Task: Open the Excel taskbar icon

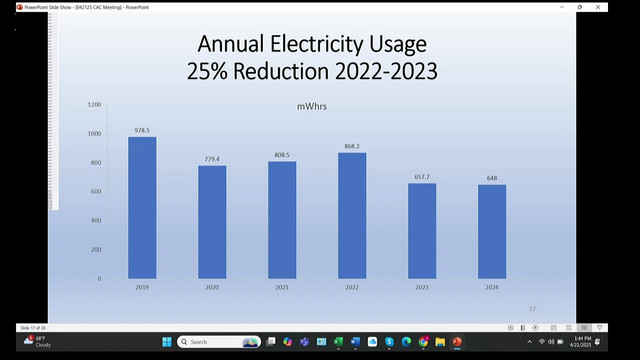Action: (x=338, y=342)
